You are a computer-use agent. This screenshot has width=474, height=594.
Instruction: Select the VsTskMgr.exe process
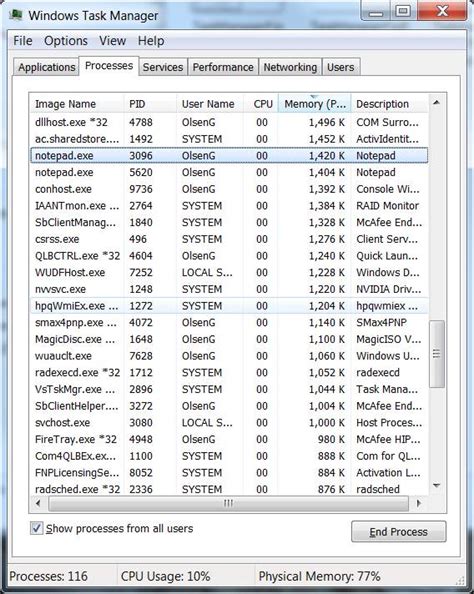pyautogui.click(x=229, y=389)
